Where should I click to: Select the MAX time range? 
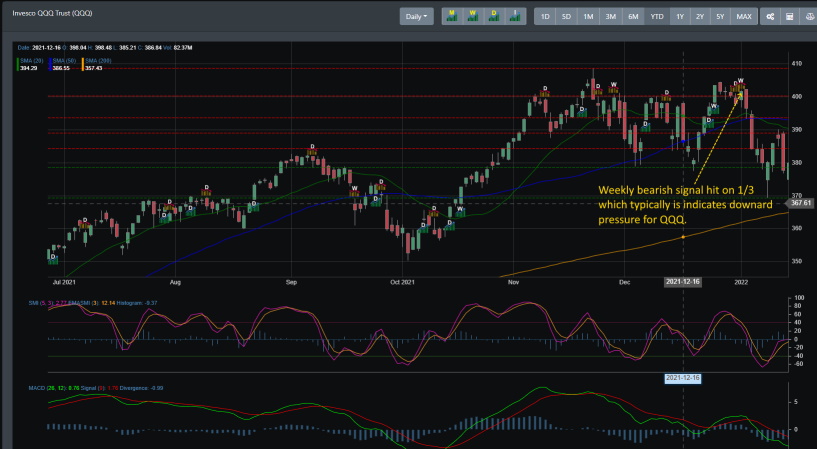click(744, 16)
